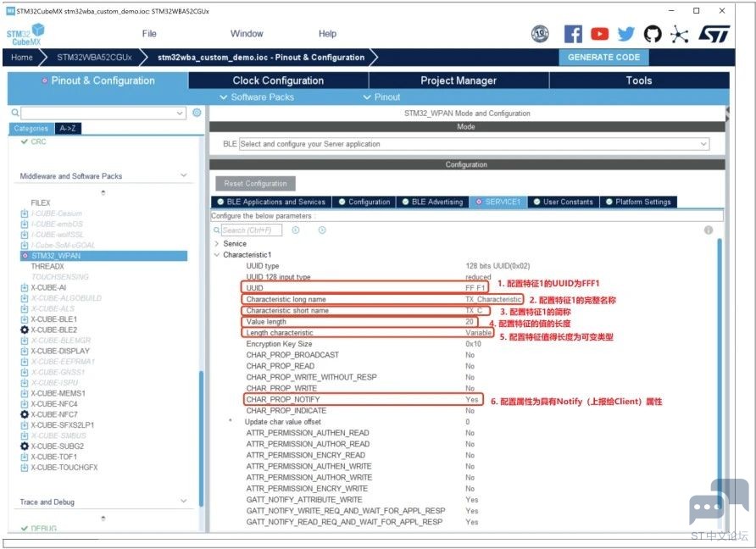Open the Help menu
This screenshot has height=549, width=756.
point(327,34)
